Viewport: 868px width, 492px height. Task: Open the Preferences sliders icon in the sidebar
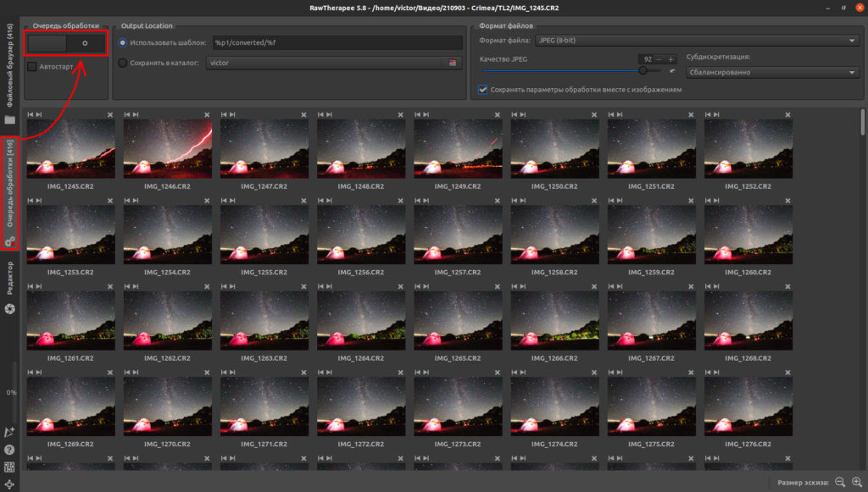coord(9,467)
